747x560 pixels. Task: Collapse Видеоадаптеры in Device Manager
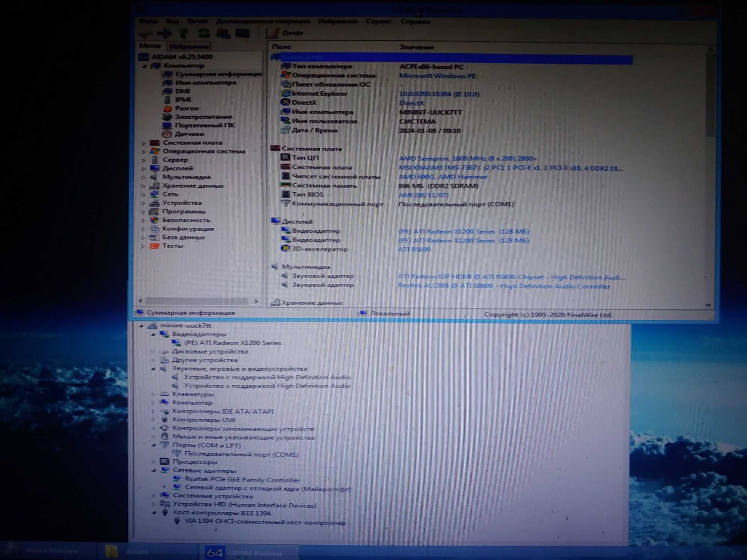tap(153, 335)
